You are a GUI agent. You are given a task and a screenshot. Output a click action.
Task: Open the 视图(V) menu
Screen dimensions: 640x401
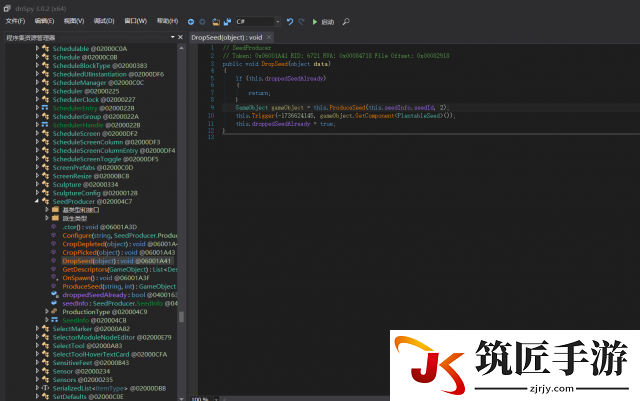(74, 21)
